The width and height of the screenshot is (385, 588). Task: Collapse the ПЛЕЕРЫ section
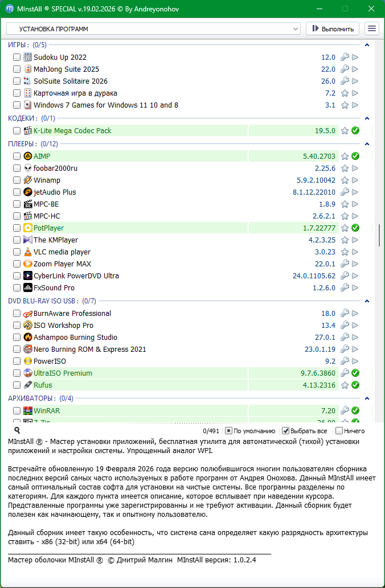[367, 144]
